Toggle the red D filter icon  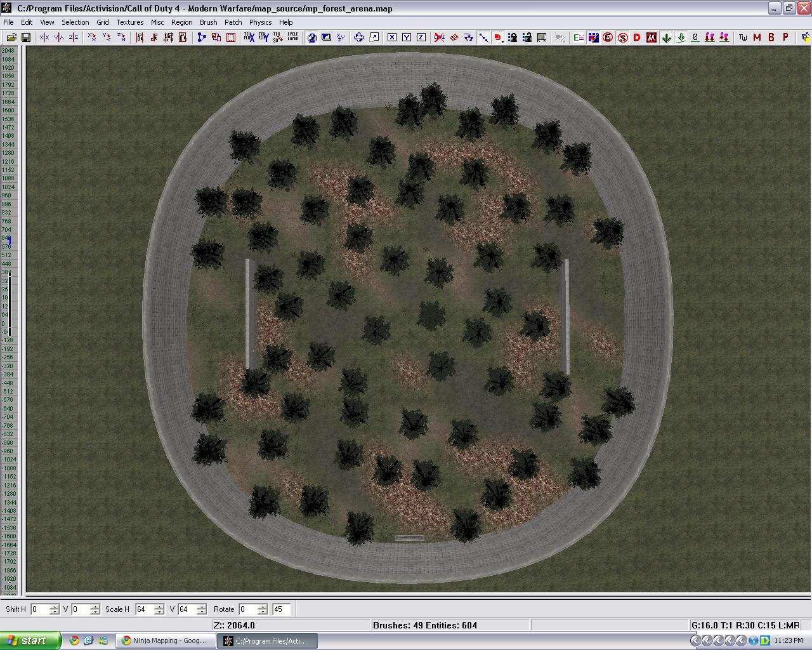(x=637, y=37)
